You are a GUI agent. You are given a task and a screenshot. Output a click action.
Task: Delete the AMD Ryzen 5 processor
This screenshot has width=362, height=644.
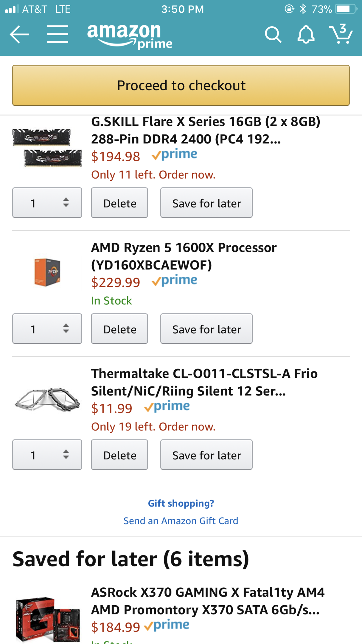(x=119, y=329)
